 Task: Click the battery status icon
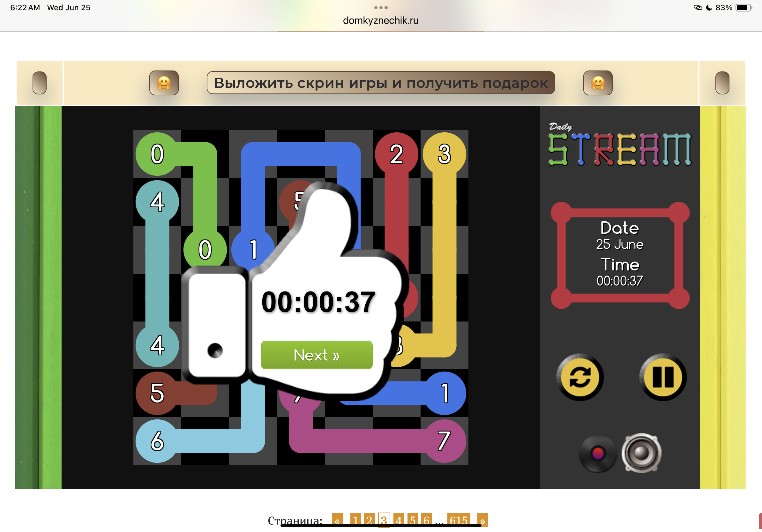[744, 7]
